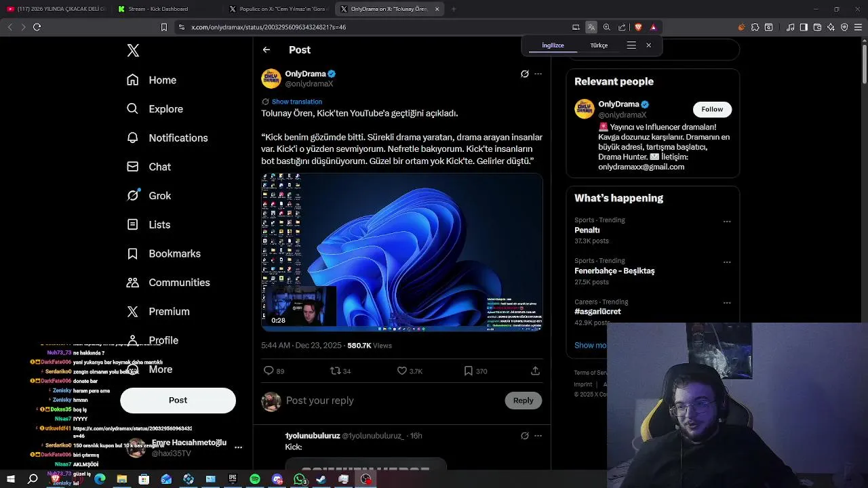
Task: Reload the page with refresh button
Action: tap(37, 27)
